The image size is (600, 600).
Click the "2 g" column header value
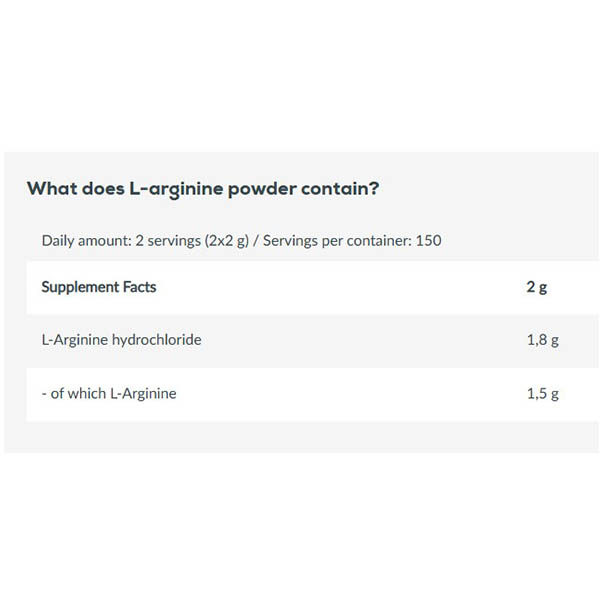536,287
